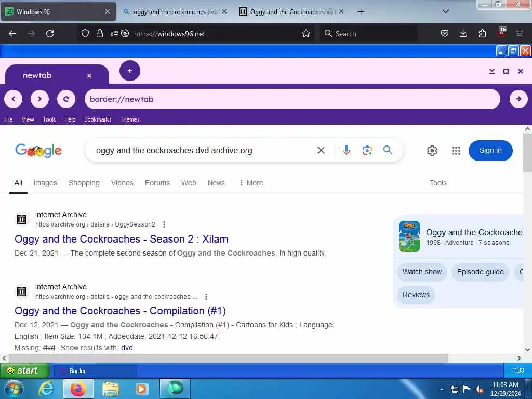The height and width of the screenshot is (399, 532).
Task: Open options menu for the Compilation result
Action: pos(206,297)
